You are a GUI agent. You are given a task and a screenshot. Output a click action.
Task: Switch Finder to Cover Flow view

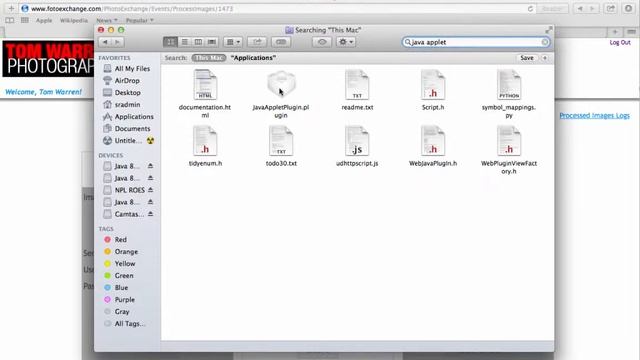click(x=211, y=42)
